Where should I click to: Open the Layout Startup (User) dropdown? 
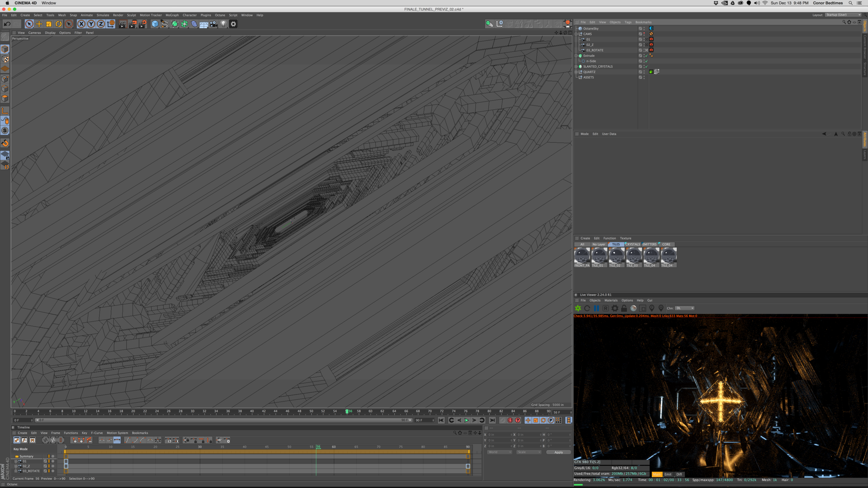pyautogui.click(x=843, y=15)
